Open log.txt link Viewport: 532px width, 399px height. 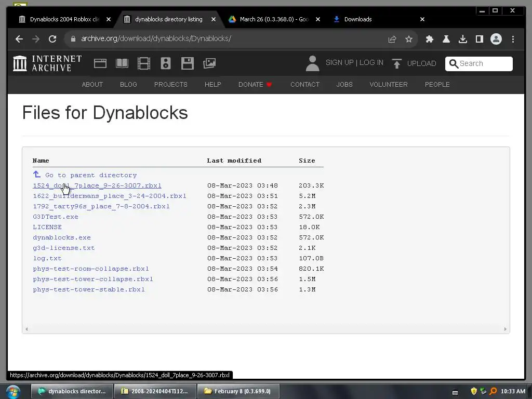[47, 258]
